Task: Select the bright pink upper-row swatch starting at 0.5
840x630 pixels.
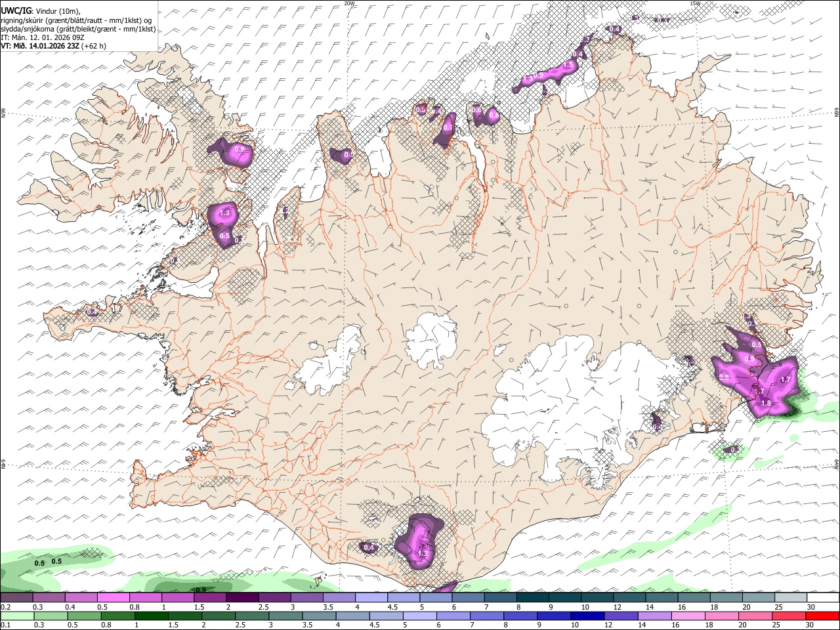Action: (113, 597)
